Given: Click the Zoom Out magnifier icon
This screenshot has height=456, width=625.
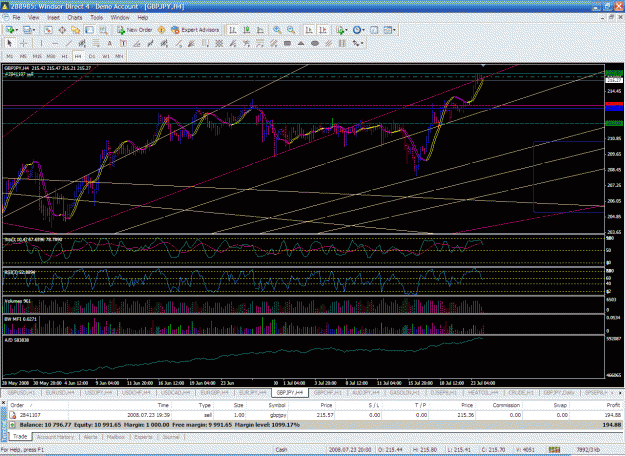Looking at the screenshot, I should (x=291, y=30).
